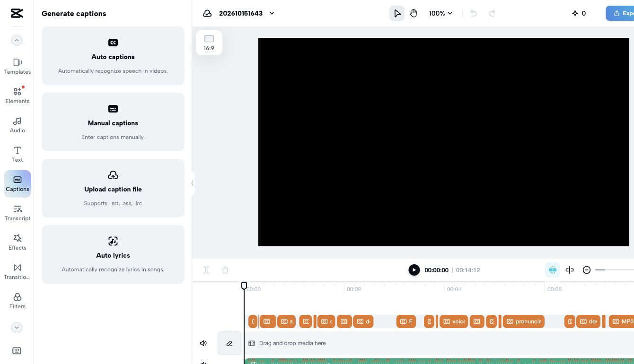Select the "pronuncia" caption clip
This screenshot has width=634, height=364.
pyautogui.click(x=524, y=321)
